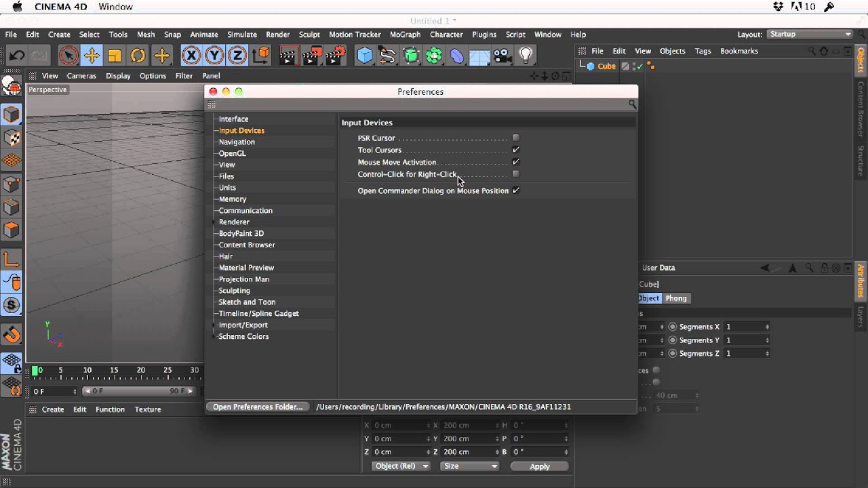
Task: Click the Cube primitive icon
Action: (x=365, y=56)
